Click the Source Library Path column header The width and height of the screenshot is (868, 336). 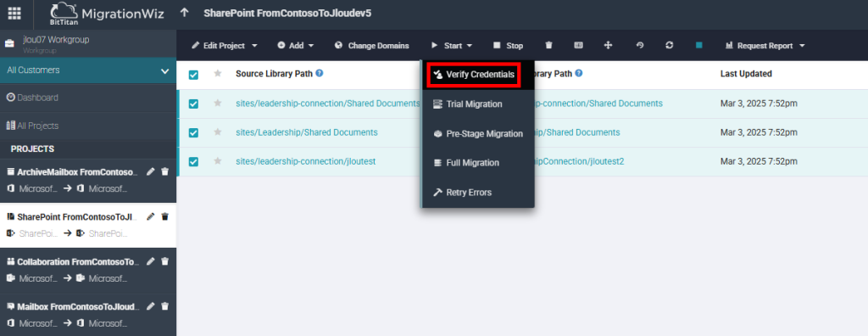[274, 73]
